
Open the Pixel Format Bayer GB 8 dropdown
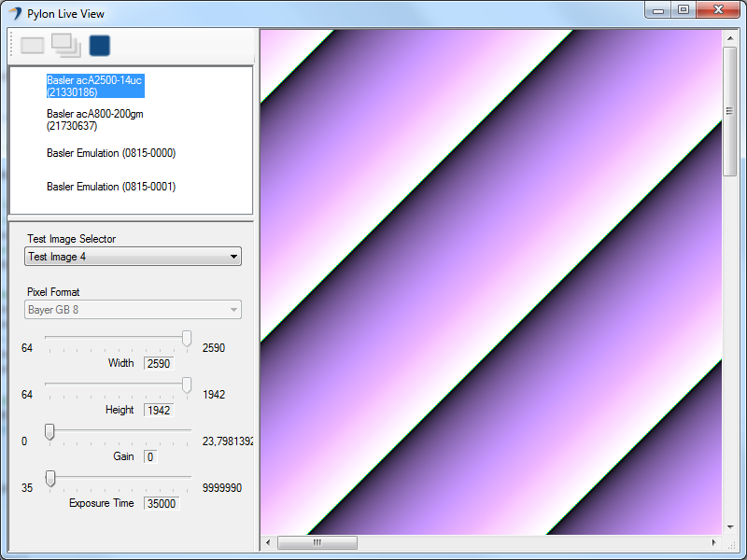pos(133,310)
